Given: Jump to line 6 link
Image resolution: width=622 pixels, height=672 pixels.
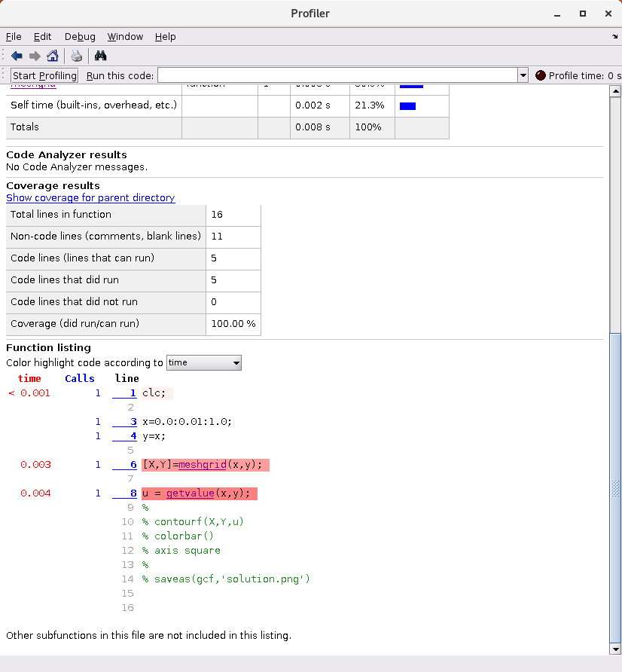Looking at the screenshot, I should [x=125, y=465].
